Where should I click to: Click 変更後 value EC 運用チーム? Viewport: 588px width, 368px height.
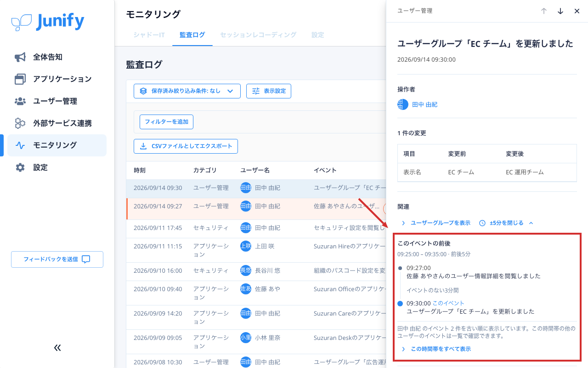(525, 172)
